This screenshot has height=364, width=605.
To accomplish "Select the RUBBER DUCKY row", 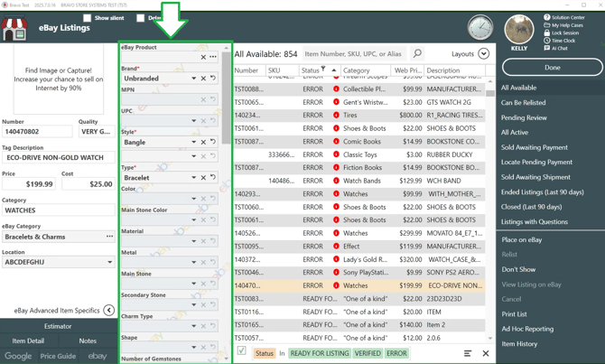I will (x=358, y=154).
